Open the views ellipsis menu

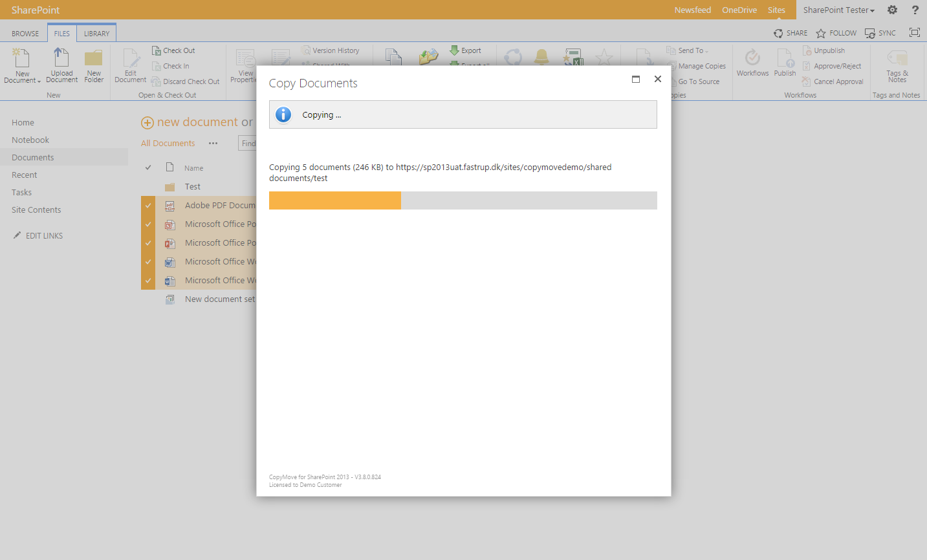point(213,143)
